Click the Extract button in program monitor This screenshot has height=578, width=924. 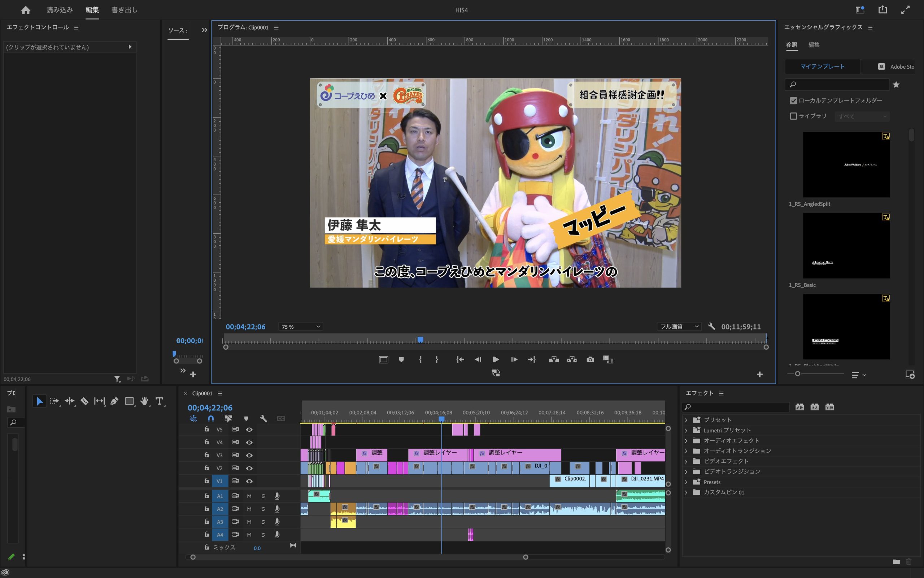click(x=572, y=359)
